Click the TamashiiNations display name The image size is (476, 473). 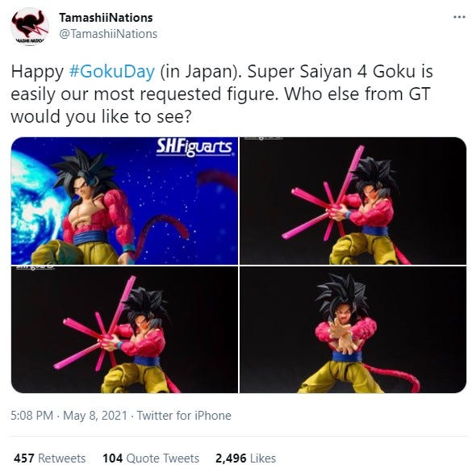point(106,18)
